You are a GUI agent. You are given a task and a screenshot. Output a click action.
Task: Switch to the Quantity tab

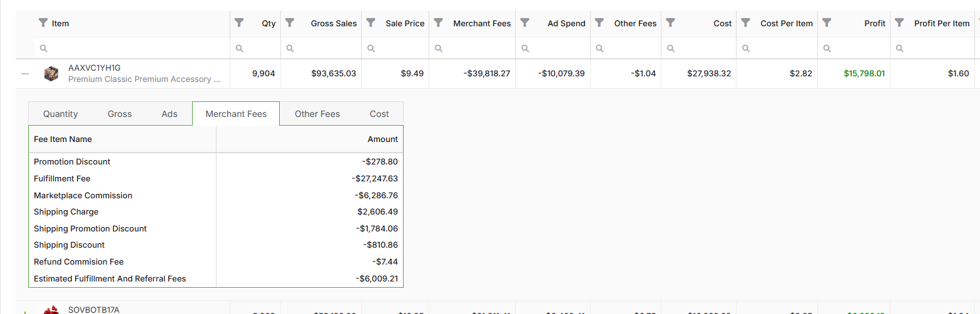click(x=61, y=114)
